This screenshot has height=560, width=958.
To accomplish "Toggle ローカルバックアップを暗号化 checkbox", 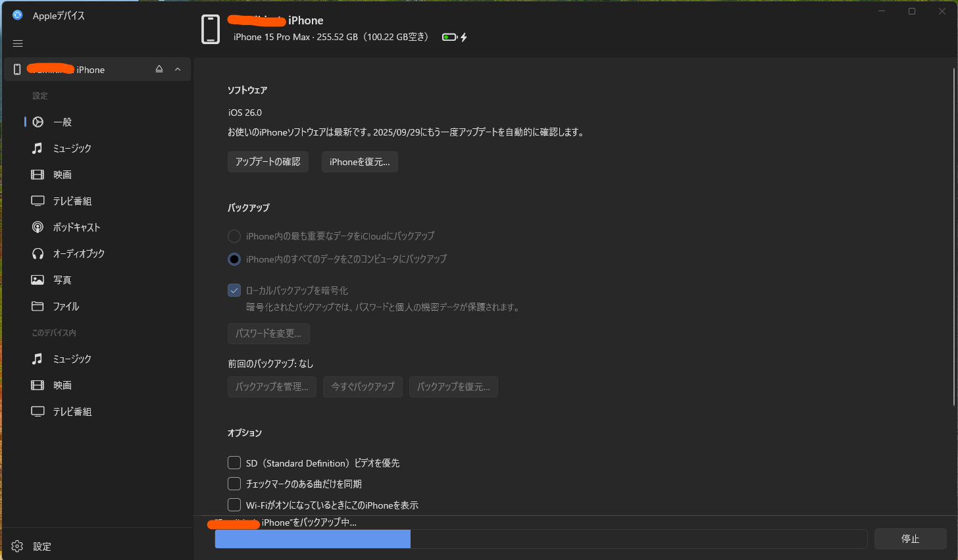I will (x=234, y=290).
